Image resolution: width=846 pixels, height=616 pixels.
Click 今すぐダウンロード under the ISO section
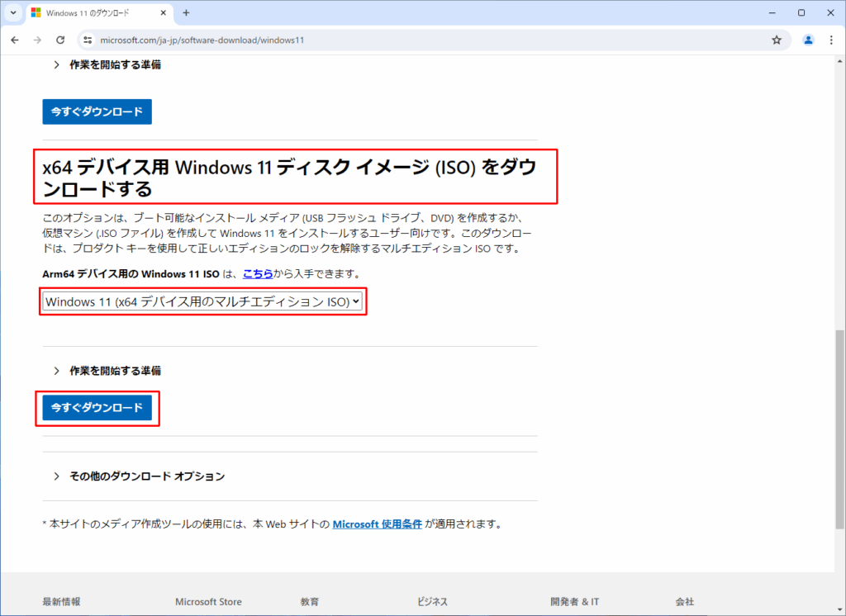(x=97, y=407)
